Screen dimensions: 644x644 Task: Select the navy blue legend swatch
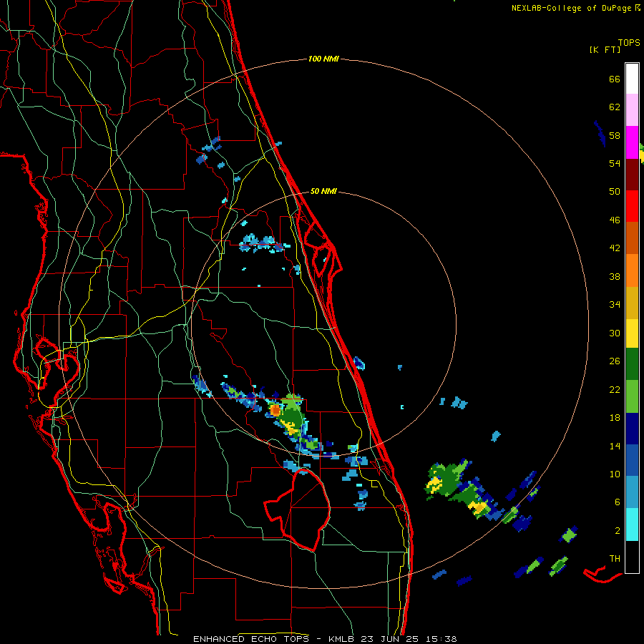click(632, 429)
